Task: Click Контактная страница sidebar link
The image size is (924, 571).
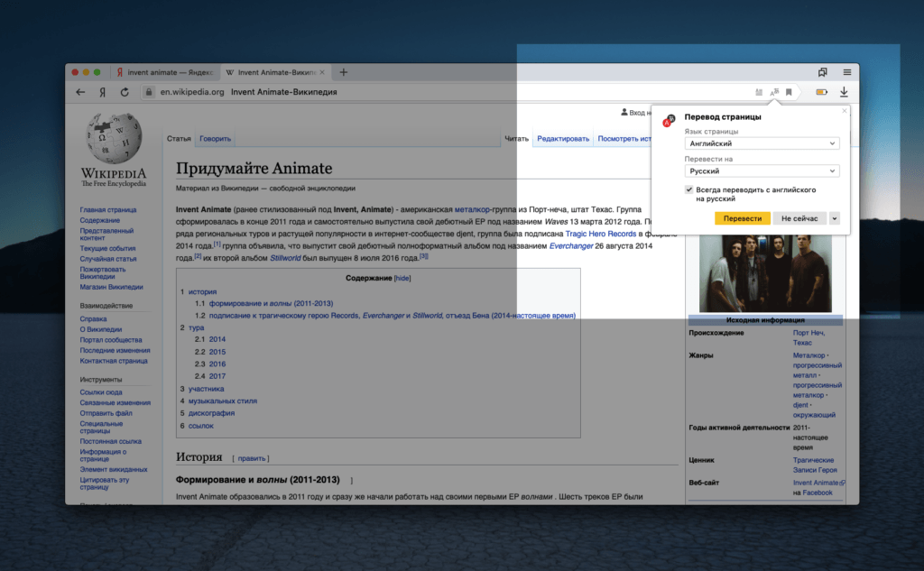Action: (114, 361)
